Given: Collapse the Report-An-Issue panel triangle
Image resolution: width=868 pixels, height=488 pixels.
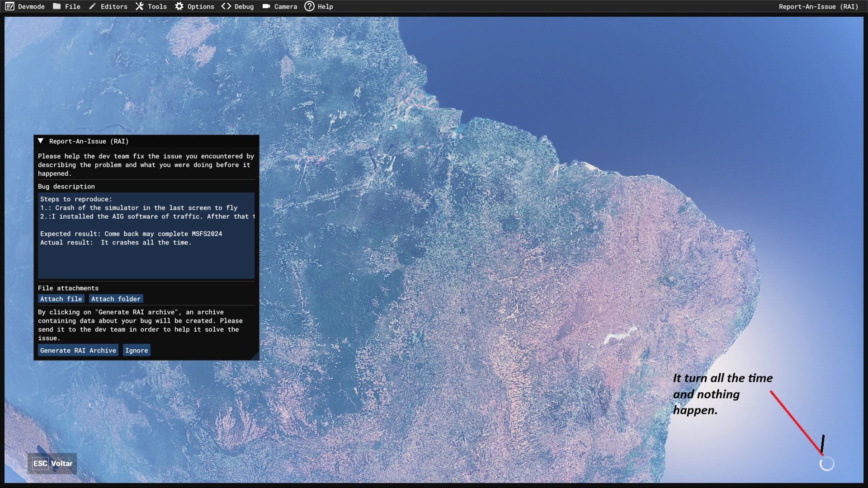Looking at the screenshot, I should (x=41, y=141).
